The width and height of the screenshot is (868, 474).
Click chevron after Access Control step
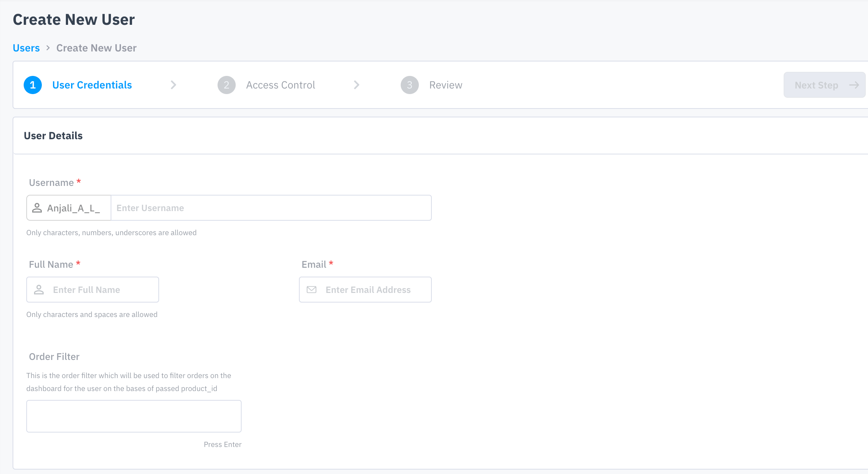pos(356,85)
